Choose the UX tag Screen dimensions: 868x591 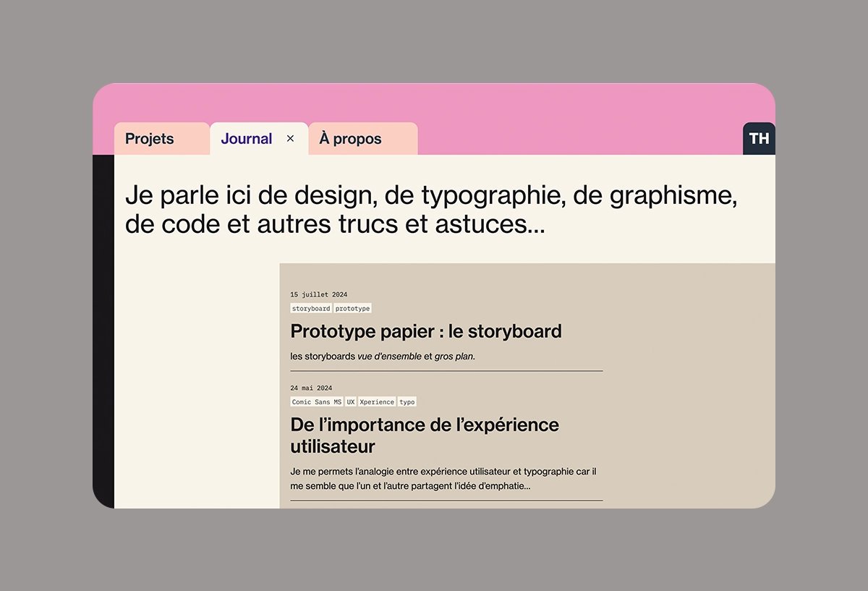coord(351,401)
